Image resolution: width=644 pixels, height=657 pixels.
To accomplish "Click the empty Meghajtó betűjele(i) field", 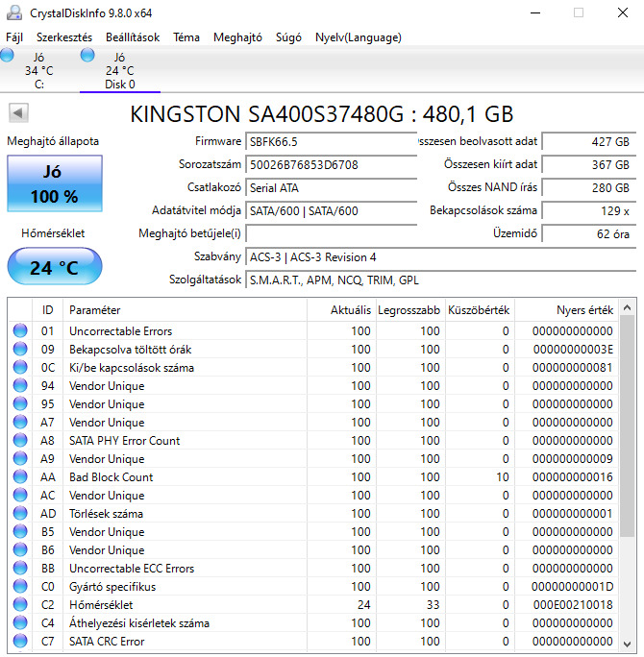I will click(331, 233).
